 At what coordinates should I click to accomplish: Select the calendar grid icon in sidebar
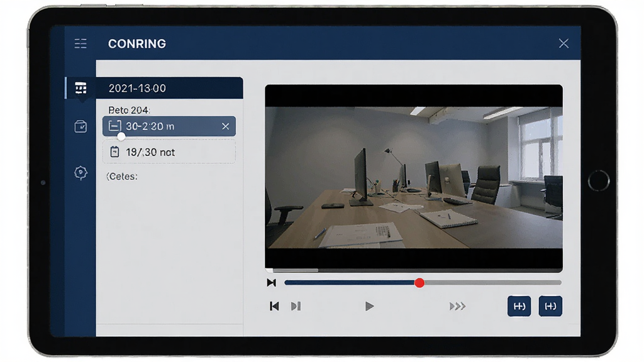coord(81,88)
